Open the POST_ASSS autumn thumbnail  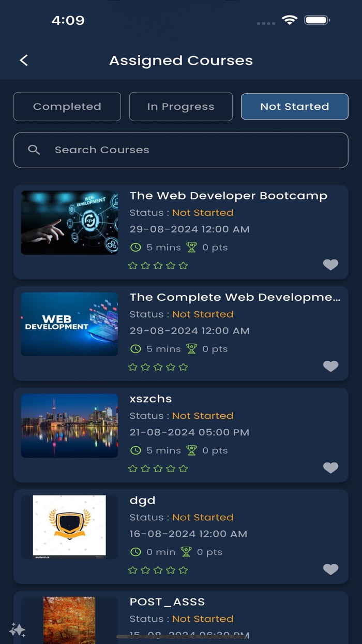tap(69, 620)
